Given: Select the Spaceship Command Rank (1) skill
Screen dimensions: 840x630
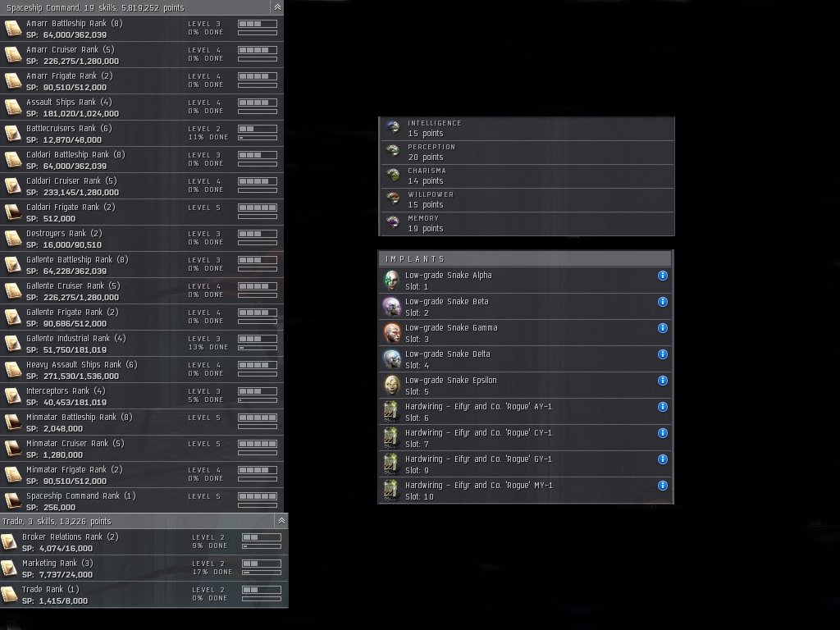Looking at the screenshot, I should 141,501.
